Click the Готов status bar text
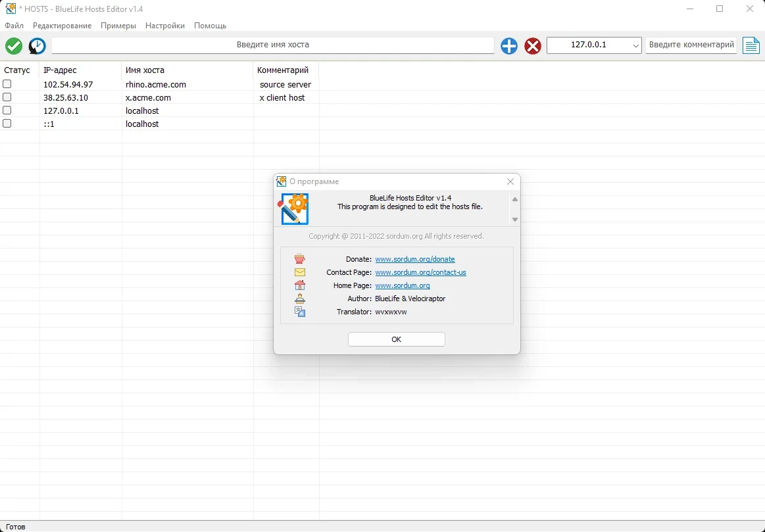Image resolution: width=765 pixels, height=532 pixels. point(16,527)
